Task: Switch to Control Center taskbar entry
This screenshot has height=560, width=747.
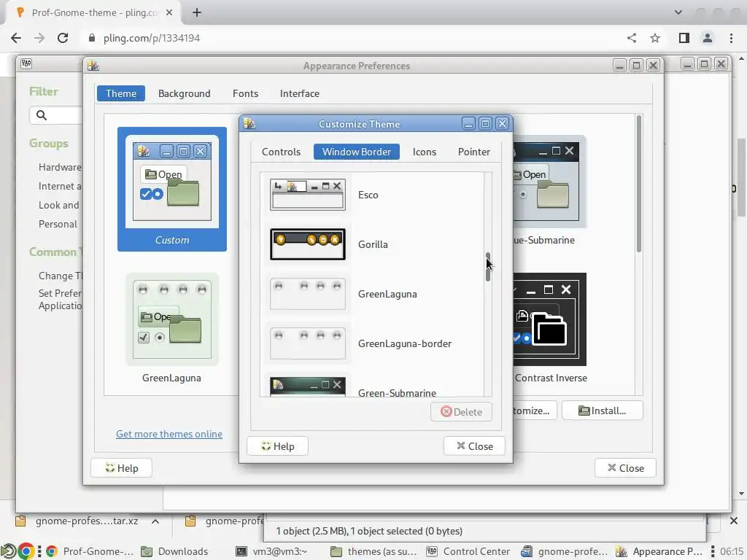Action: (x=468, y=551)
